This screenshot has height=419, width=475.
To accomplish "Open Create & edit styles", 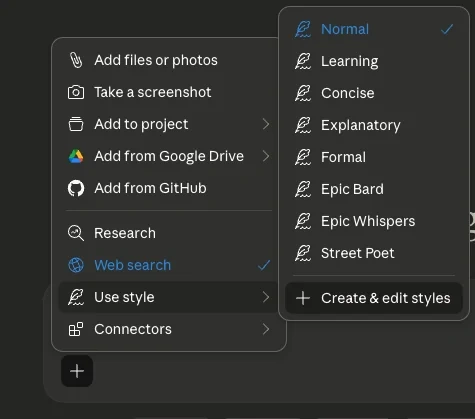I will point(374,298).
